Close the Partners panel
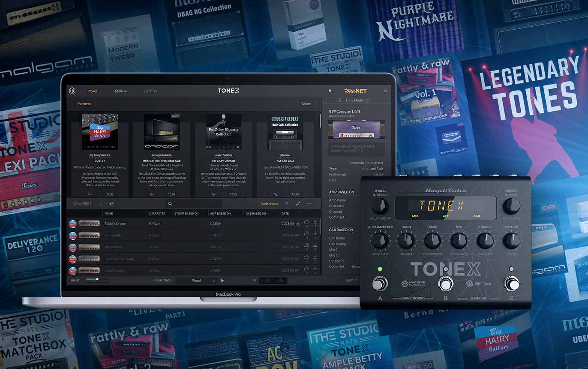 pyautogui.click(x=306, y=103)
